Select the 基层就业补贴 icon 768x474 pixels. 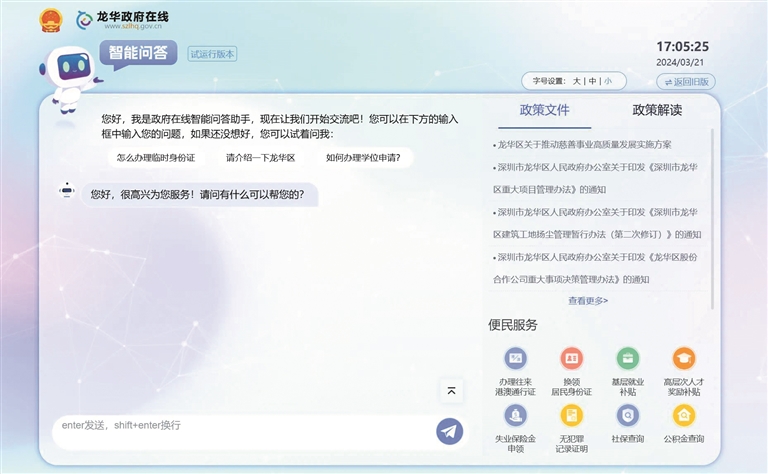click(627, 359)
